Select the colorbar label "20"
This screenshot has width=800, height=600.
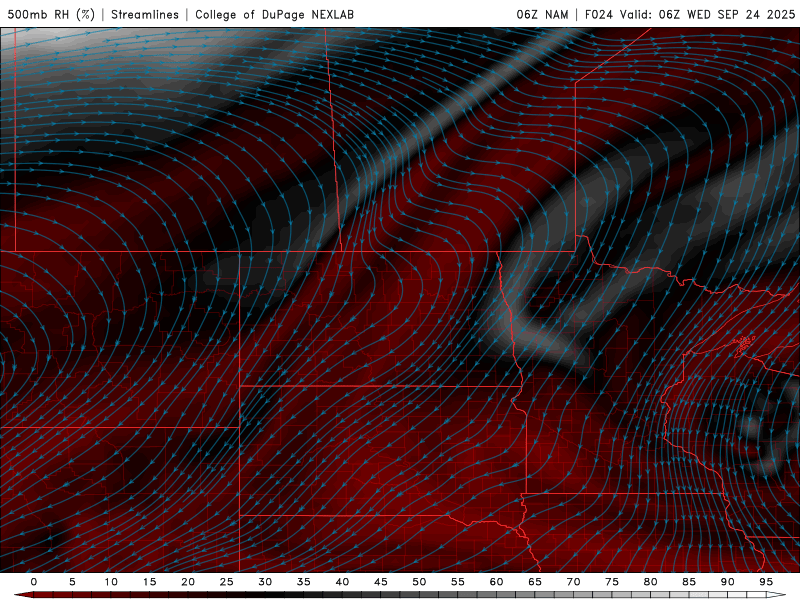[x=188, y=582]
